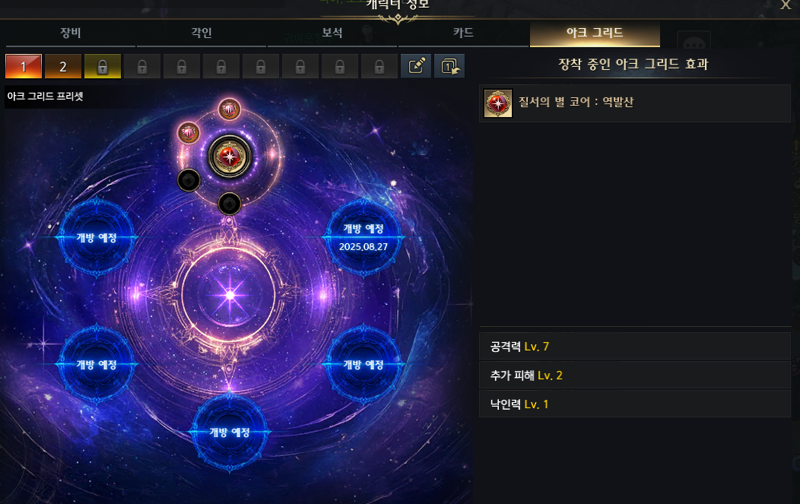Open the 장비 tab
The width and height of the screenshot is (800, 504).
pyautogui.click(x=70, y=33)
